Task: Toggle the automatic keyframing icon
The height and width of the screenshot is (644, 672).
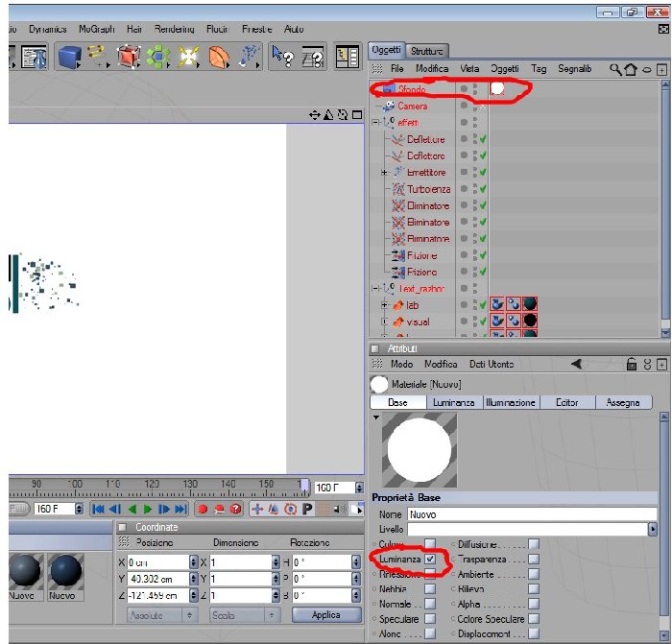Action: [219, 509]
